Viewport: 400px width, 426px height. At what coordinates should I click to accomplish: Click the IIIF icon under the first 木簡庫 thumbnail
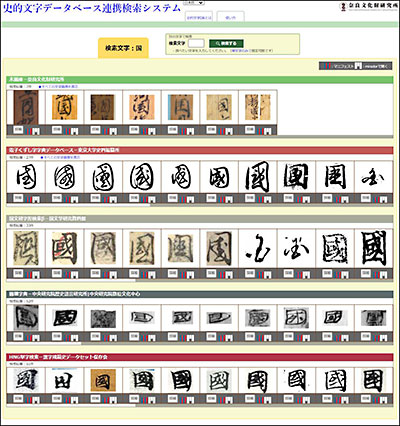(28, 131)
